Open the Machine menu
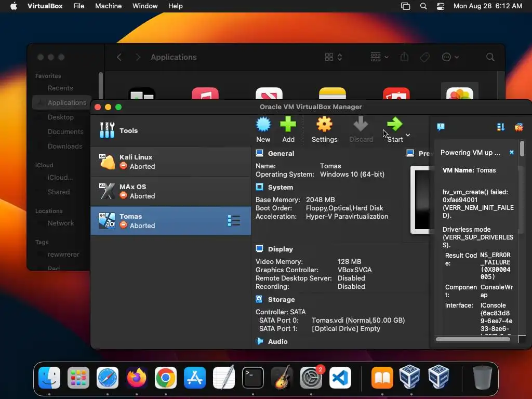 click(x=108, y=6)
